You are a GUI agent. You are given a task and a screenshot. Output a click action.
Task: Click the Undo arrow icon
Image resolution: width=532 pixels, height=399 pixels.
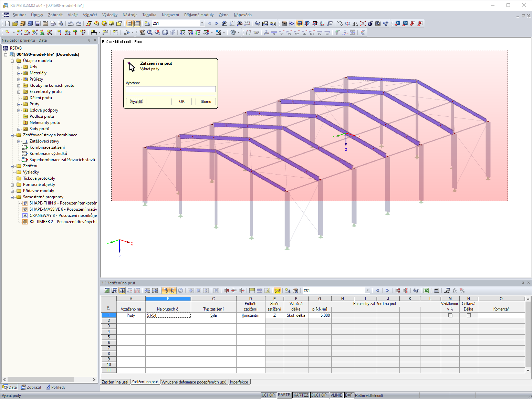tap(71, 23)
